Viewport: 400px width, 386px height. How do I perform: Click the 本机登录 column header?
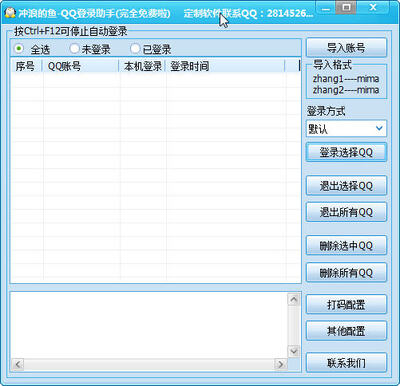143,66
